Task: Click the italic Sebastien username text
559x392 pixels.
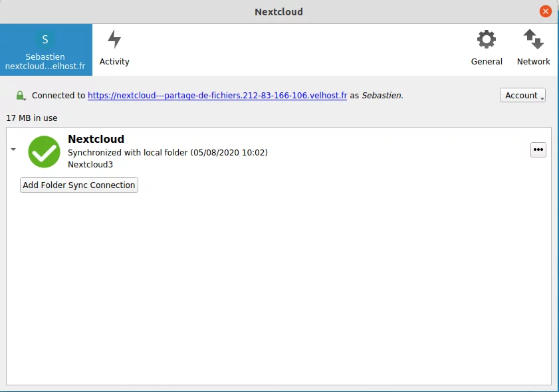Action: click(x=382, y=96)
